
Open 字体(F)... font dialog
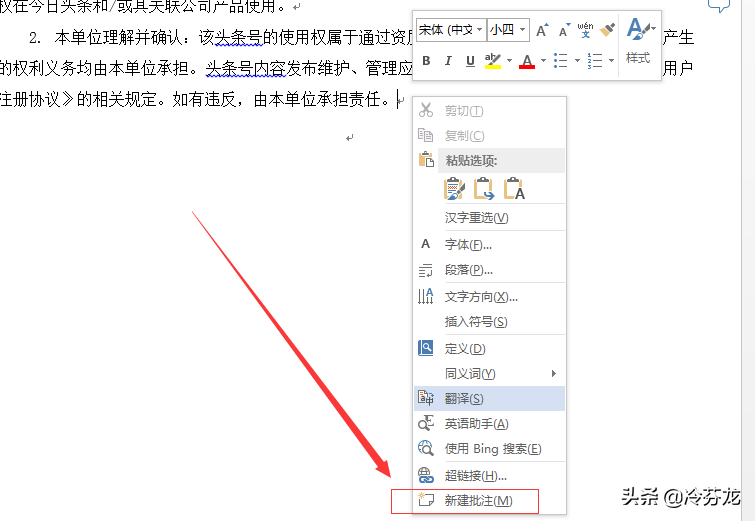tap(490, 245)
